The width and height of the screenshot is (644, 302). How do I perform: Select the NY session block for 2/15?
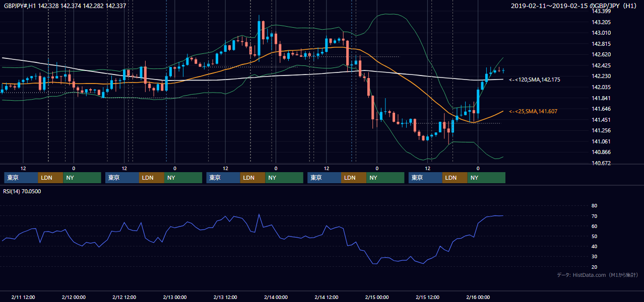(486, 178)
